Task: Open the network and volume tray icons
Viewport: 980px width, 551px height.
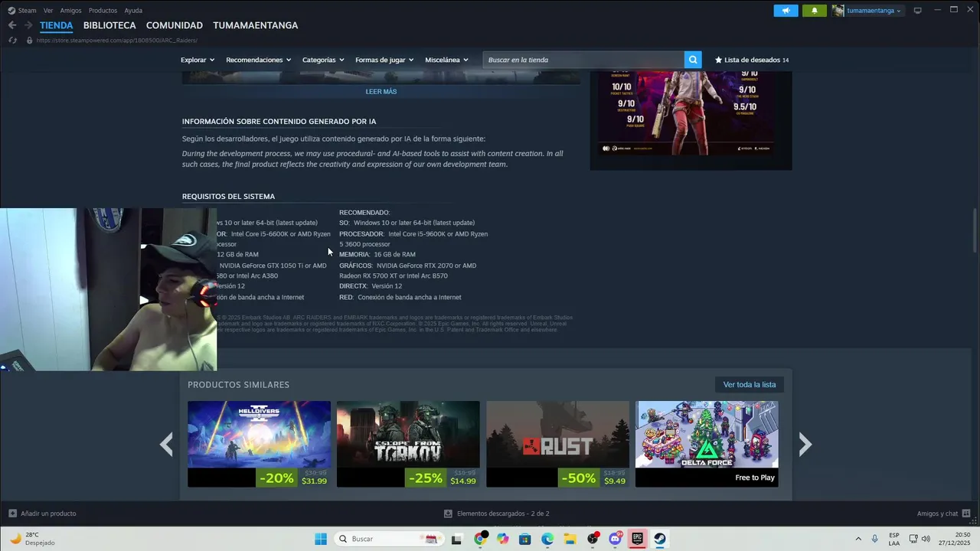Action: pos(919,539)
